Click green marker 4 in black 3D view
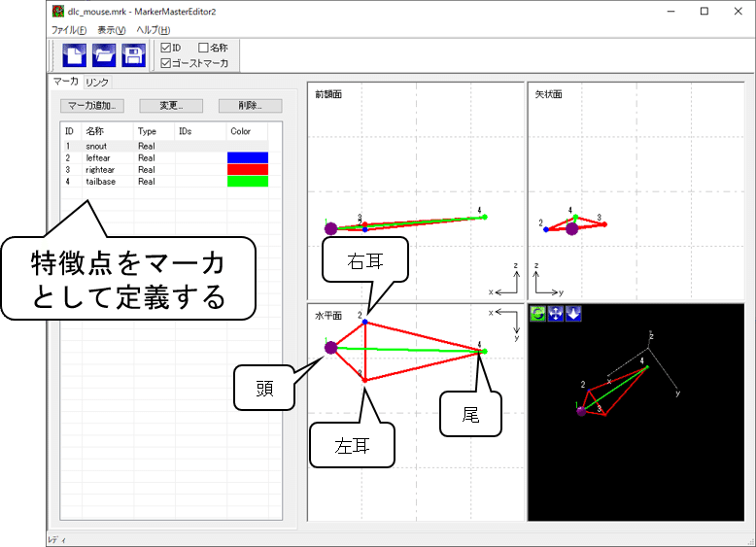 [x=647, y=367]
